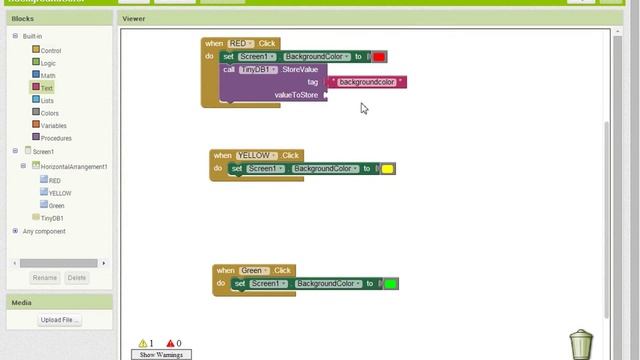This screenshot has width=640, height=360.
Task: Open the Variables blocks drawer icon
Action: pyautogui.click(x=36, y=124)
